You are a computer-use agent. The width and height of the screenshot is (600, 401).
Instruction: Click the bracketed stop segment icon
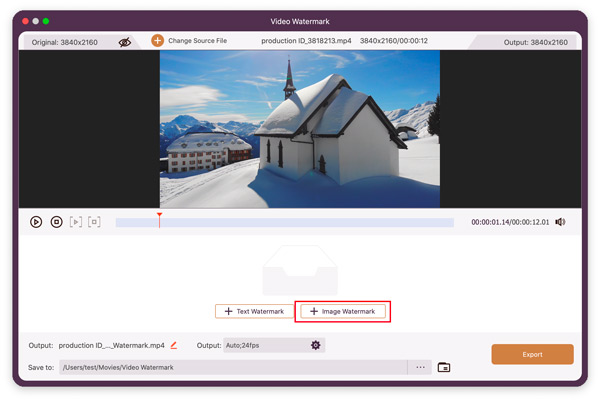(x=94, y=222)
